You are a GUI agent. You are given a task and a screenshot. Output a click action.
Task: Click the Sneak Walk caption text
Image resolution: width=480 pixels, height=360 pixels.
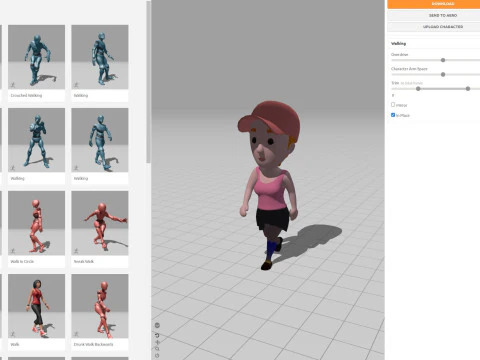pos(84,262)
